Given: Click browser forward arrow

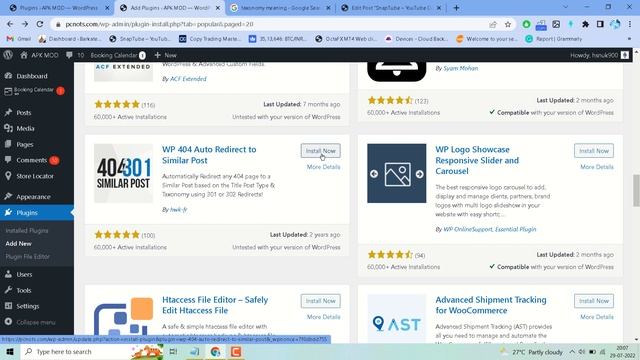Looking at the screenshot, I should coord(25,24).
